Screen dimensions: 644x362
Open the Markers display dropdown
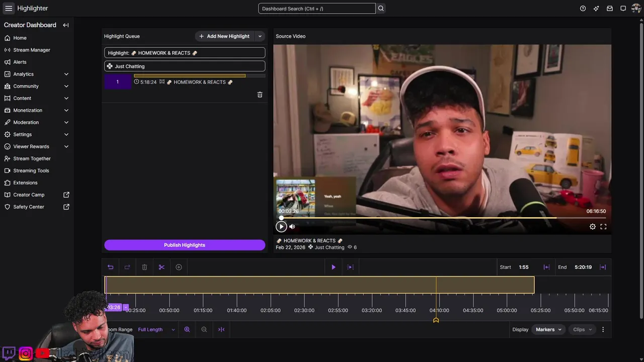tap(548, 329)
